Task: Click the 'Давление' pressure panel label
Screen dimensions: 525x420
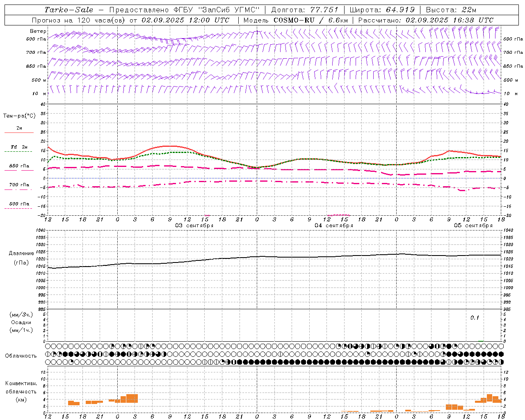Action: tap(21, 253)
